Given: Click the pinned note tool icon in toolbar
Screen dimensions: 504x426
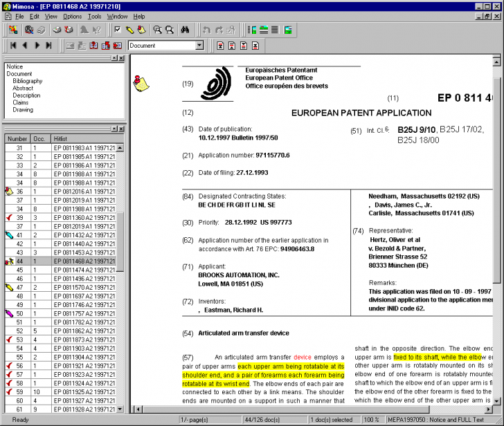Looking at the screenshot, I should pyautogui.click(x=141, y=30).
